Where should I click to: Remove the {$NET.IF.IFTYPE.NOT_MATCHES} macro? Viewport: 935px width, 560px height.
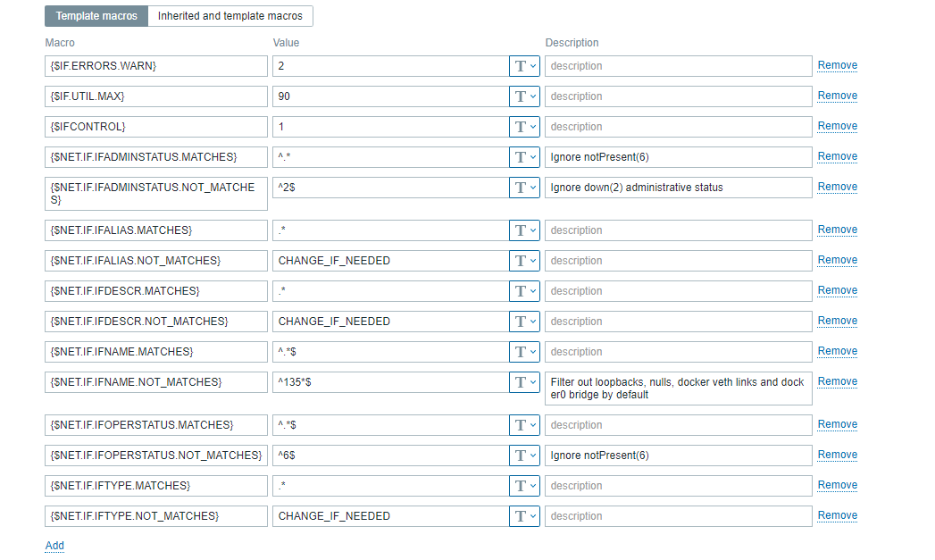click(837, 515)
